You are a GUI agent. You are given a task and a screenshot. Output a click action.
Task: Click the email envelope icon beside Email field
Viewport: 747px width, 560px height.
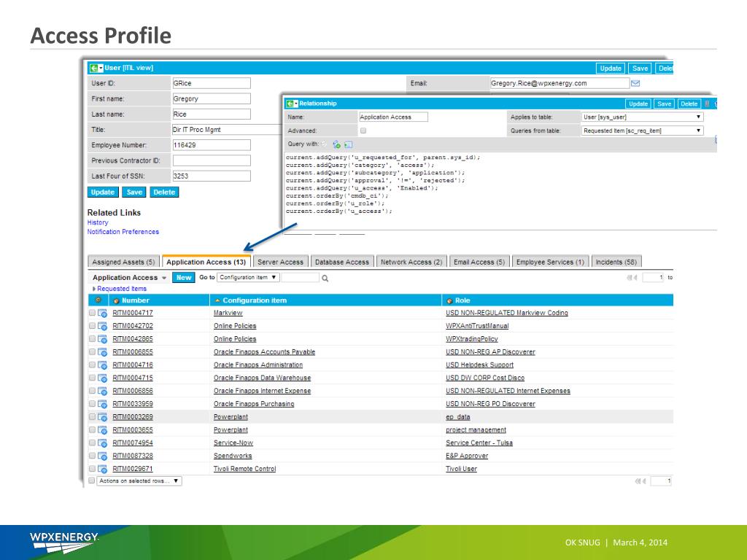click(x=635, y=83)
